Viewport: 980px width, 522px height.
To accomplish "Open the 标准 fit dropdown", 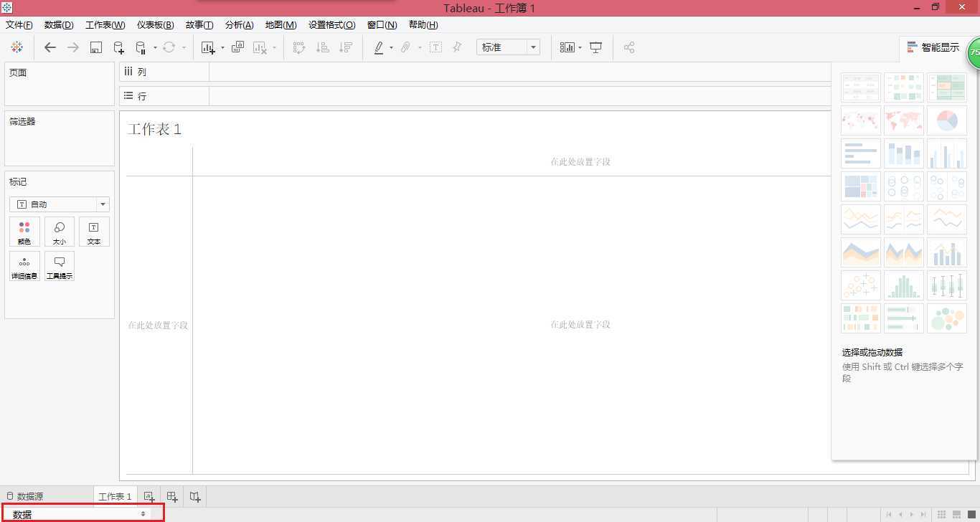I will [x=508, y=47].
